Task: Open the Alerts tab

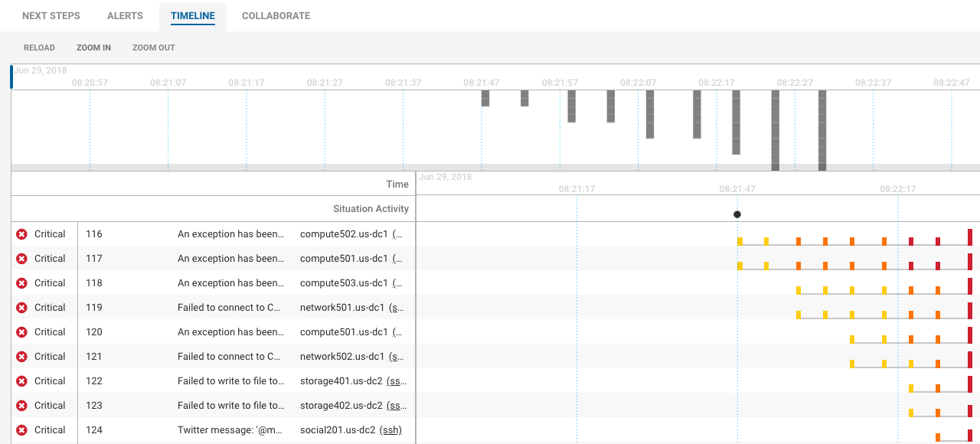Action: [125, 16]
